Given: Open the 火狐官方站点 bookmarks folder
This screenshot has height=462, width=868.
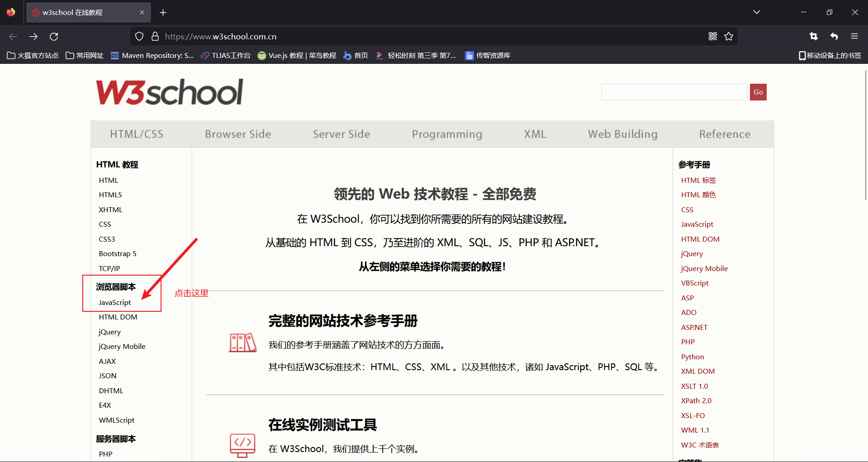Looking at the screenshot, I should pos(33,56).
